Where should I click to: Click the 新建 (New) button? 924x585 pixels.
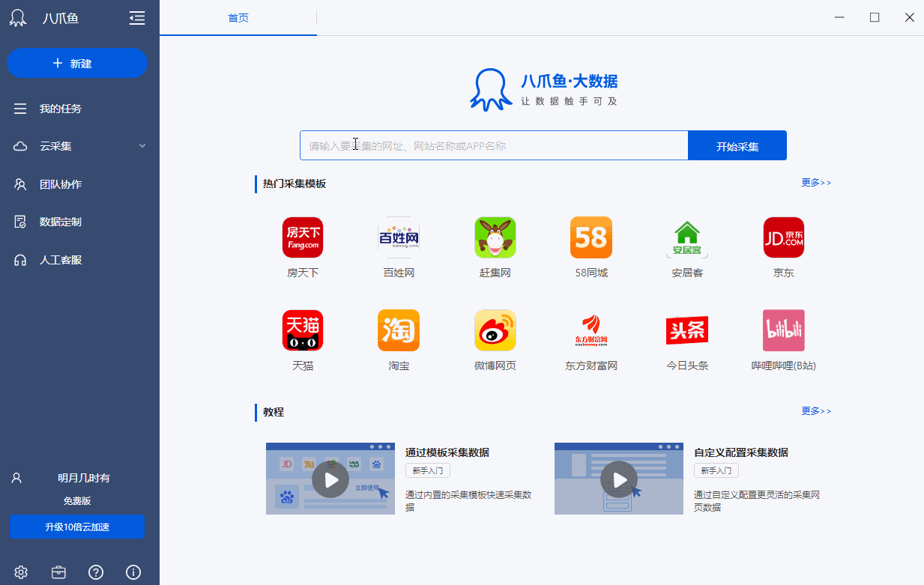[x=77, y=63]
